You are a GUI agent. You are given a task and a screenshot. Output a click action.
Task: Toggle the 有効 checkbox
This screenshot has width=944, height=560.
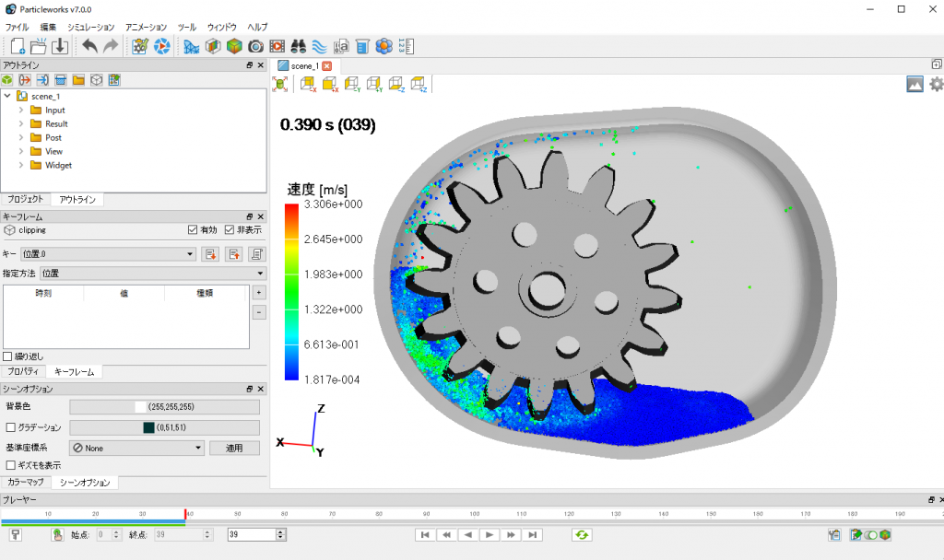click(x=193, y=229)
